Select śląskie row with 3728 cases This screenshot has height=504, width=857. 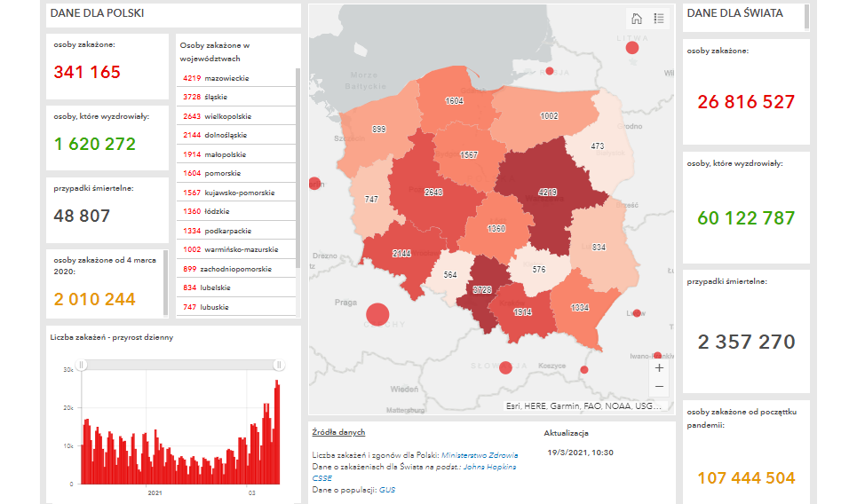pyautogui.click(x=236, y=97)
